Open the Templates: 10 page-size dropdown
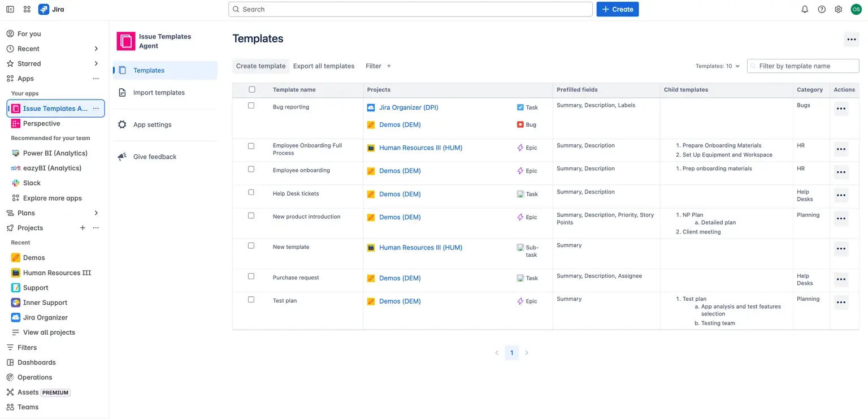The image size is (868, 419). point(717,66)
